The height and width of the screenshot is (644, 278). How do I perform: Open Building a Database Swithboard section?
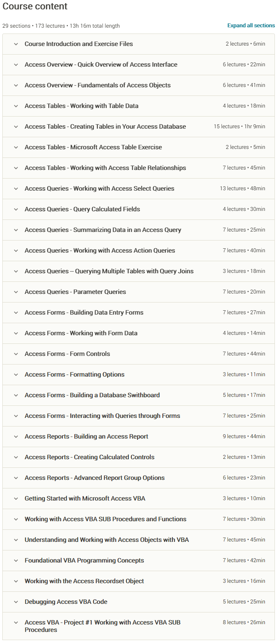click(x=16, y=395)
